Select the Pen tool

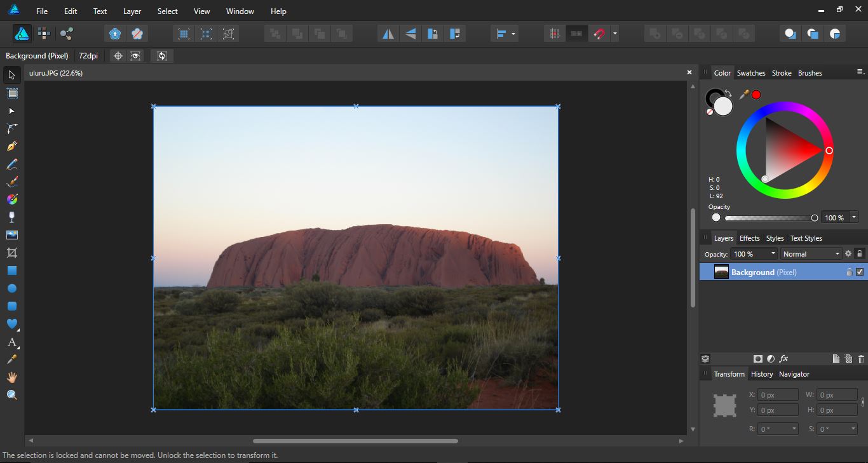(x=11, y=145)
